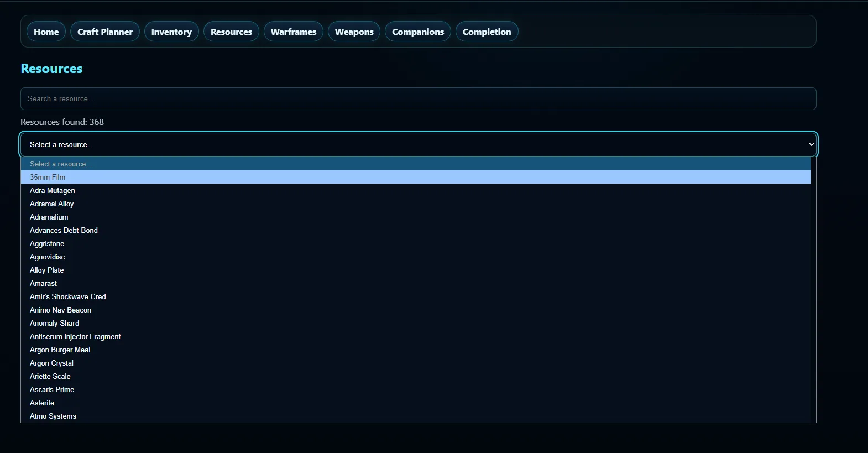View the Companions tab
Image resolution: width=868 pixels, height=453 pixels.
(x=418, y=32)
